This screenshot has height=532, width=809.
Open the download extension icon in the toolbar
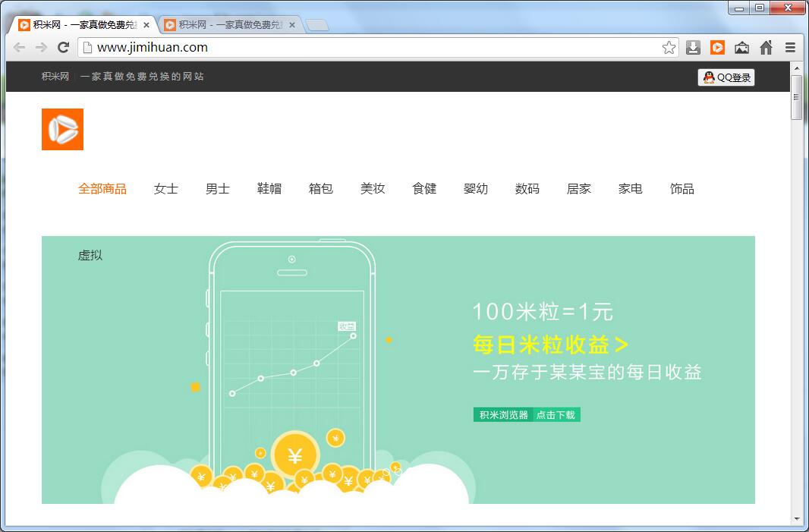point(693,48)
